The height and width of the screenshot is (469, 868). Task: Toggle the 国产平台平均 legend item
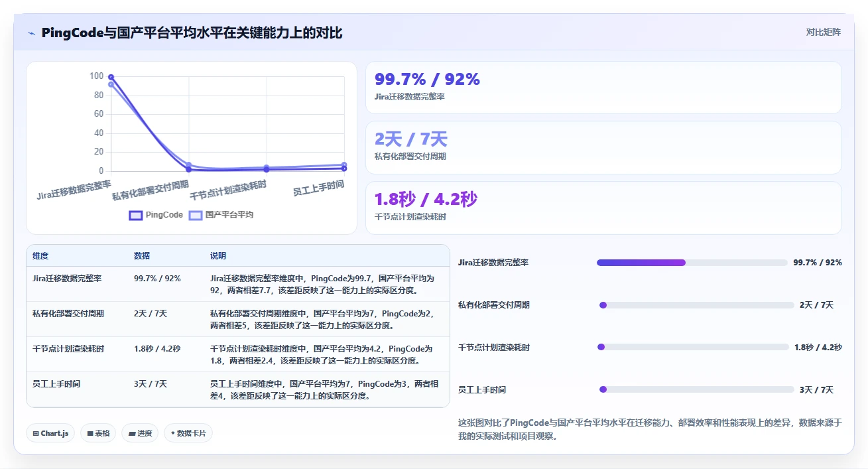(221, 215)
